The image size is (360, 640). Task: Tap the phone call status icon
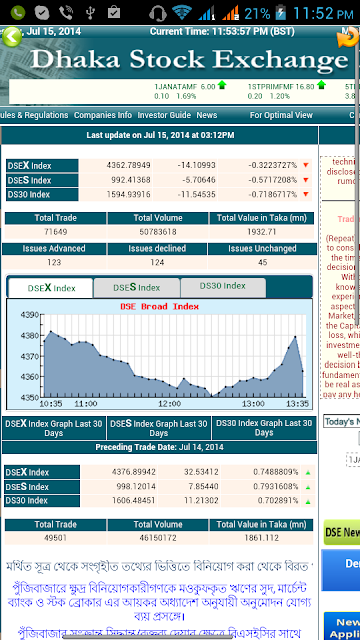[65, 13]
